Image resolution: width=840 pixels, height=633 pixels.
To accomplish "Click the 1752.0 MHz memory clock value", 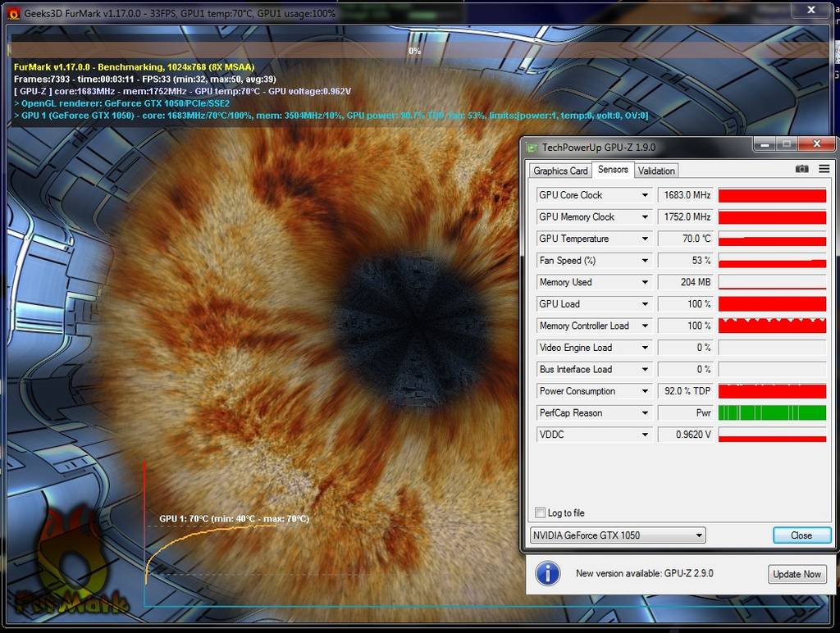I will click(686, 217).
